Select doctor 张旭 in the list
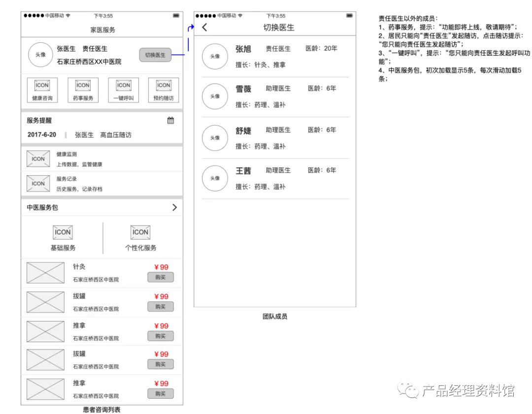532x414 pixels. (x=275, y=57)
